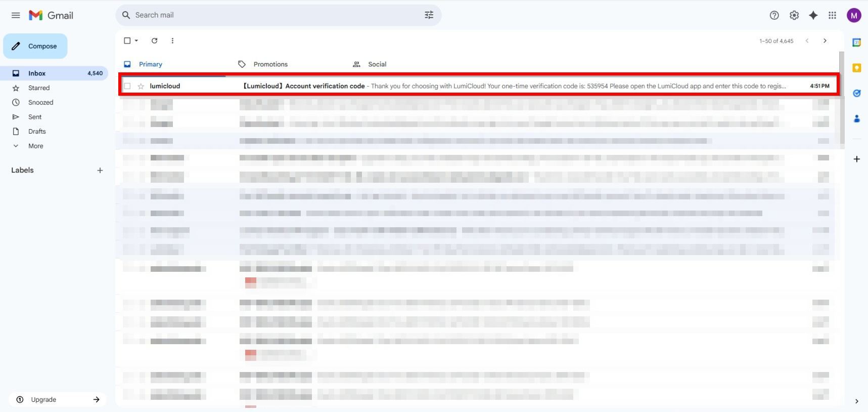Open the Help support icon

tap(774, 15)
